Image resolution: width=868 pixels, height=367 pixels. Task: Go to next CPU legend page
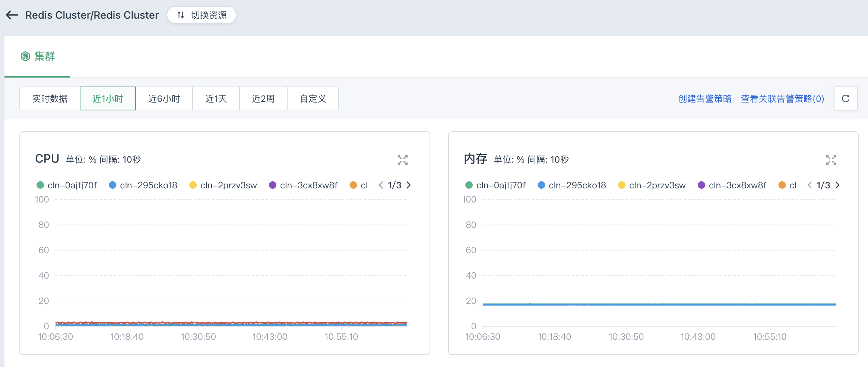[409, 185]
